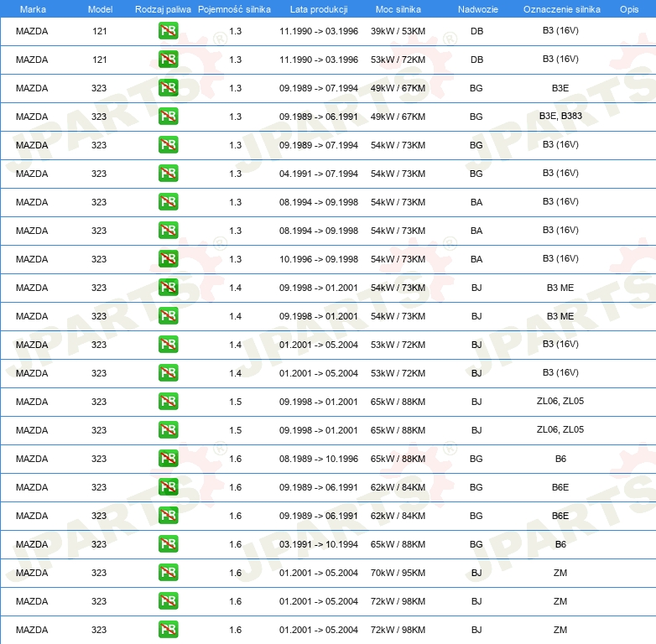
Task: Select the 39kW / 53KM power cell
Action: tap(398, 31)
